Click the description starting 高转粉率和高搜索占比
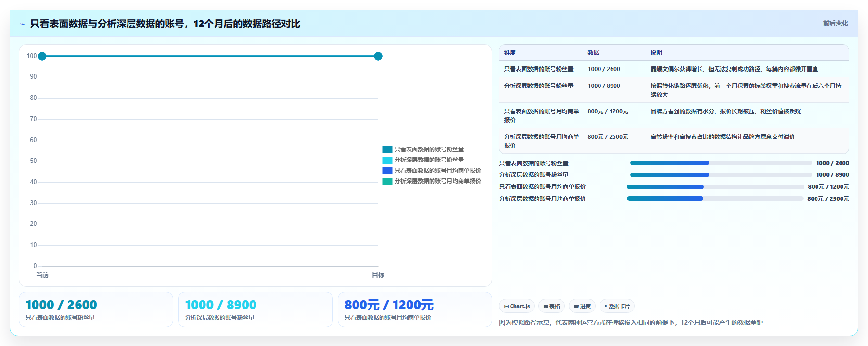This screenshot has height=346, width=868. pyautogui.click(x=723, y=136)
